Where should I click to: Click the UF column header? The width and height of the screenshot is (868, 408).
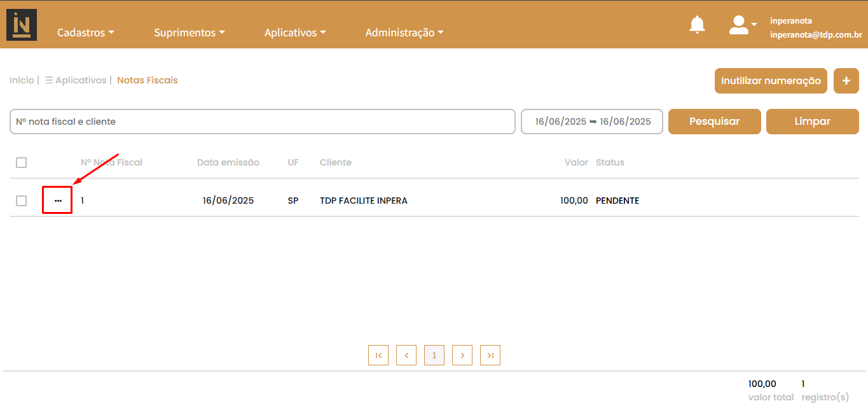coord(293,162)
